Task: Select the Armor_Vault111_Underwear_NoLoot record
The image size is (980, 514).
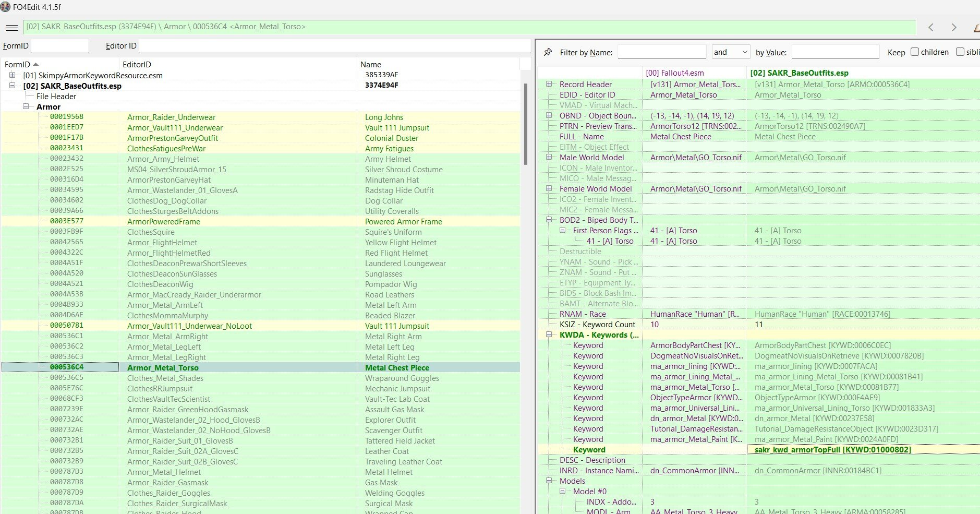Action: (x=190, y=326)
